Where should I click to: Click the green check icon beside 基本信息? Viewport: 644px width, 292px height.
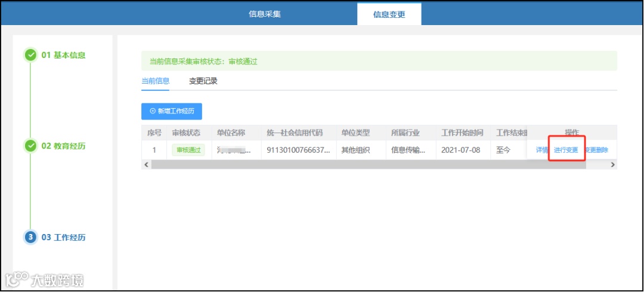(30, 55)
